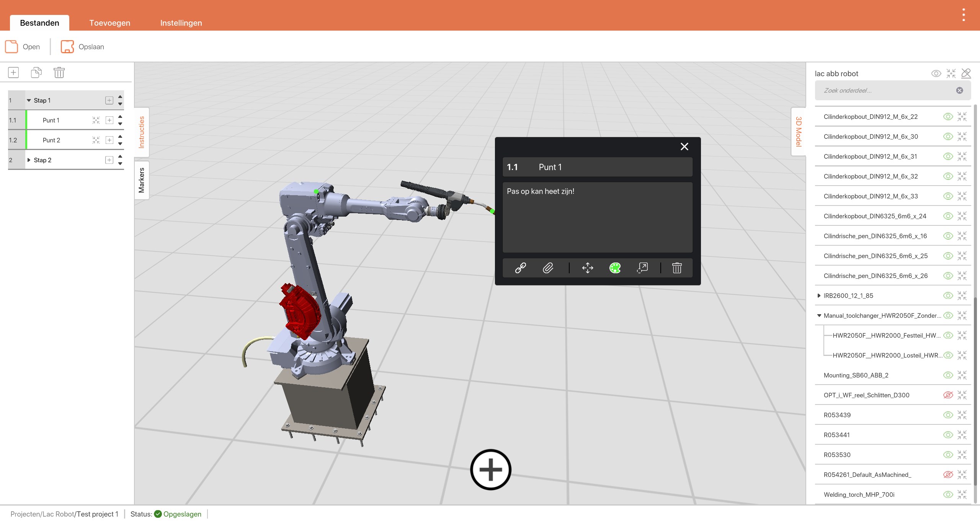Show hidden OPT_i_WF_reel_Schlitten_D300 part

pos(948,395)
